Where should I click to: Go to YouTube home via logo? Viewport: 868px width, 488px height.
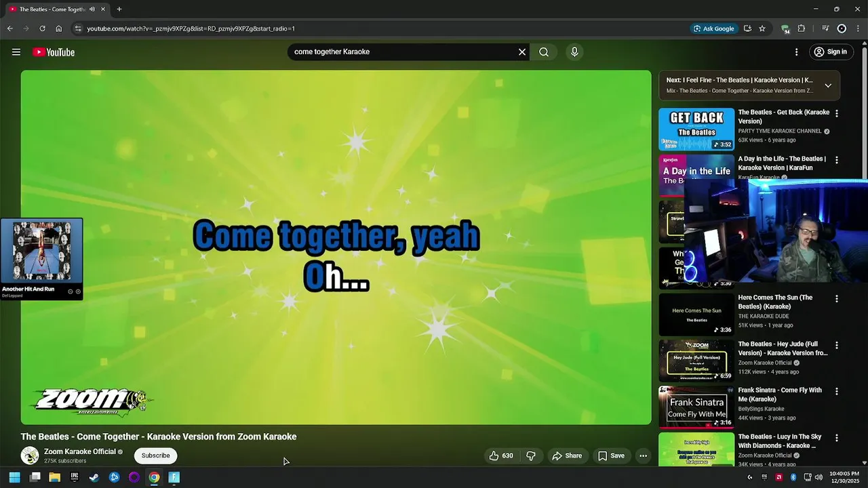tap(54, 52)
